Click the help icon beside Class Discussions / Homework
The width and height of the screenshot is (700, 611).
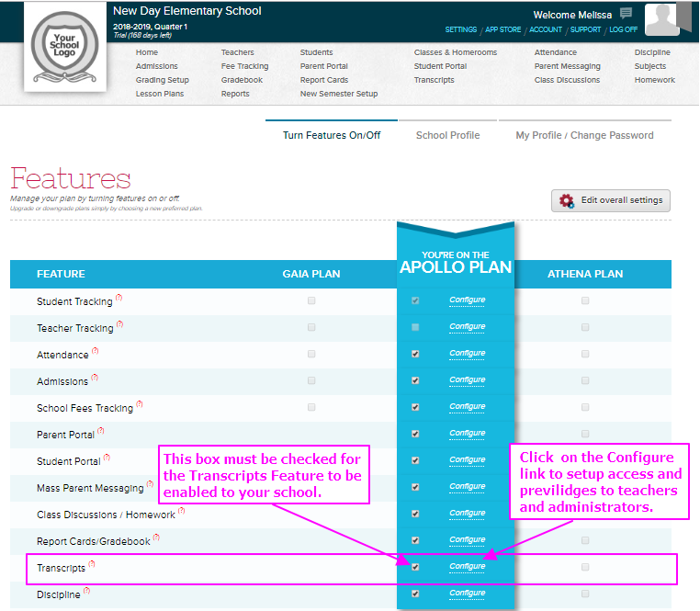coord(181,511)
